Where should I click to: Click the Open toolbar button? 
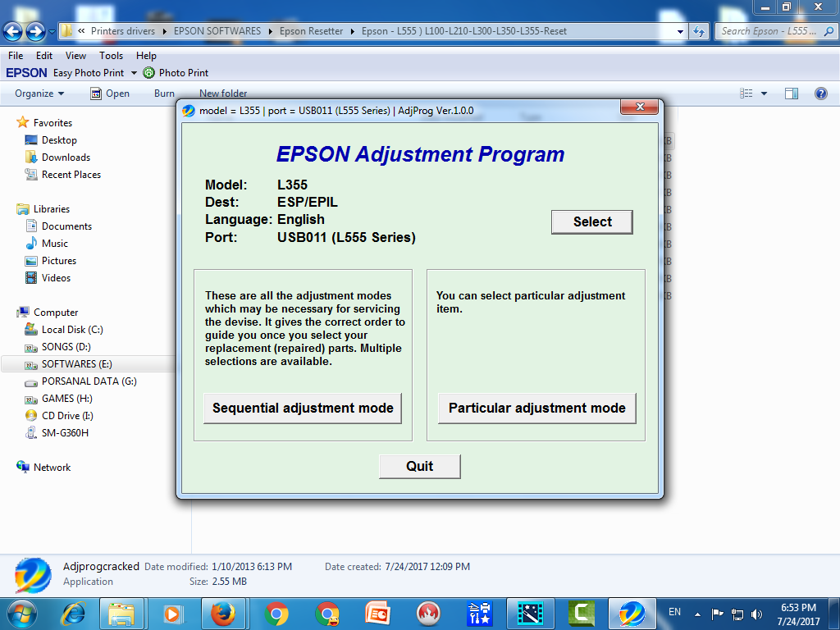click(110, 94)
